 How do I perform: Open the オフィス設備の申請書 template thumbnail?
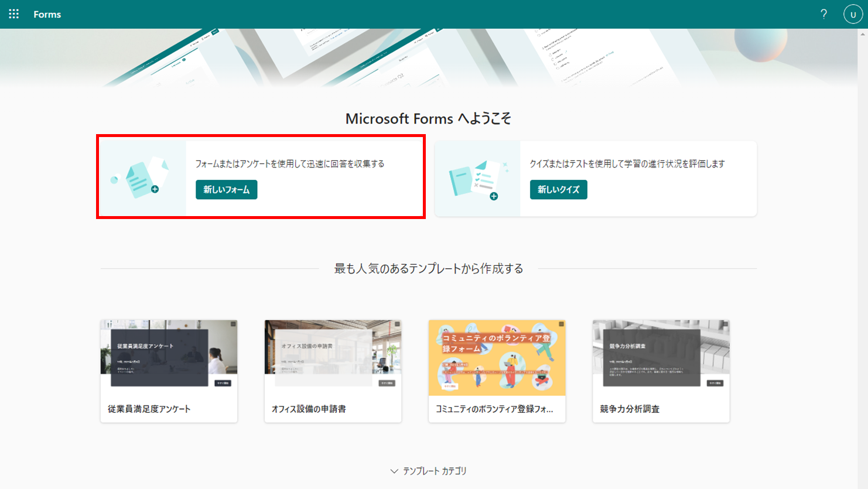click(333, 358)
